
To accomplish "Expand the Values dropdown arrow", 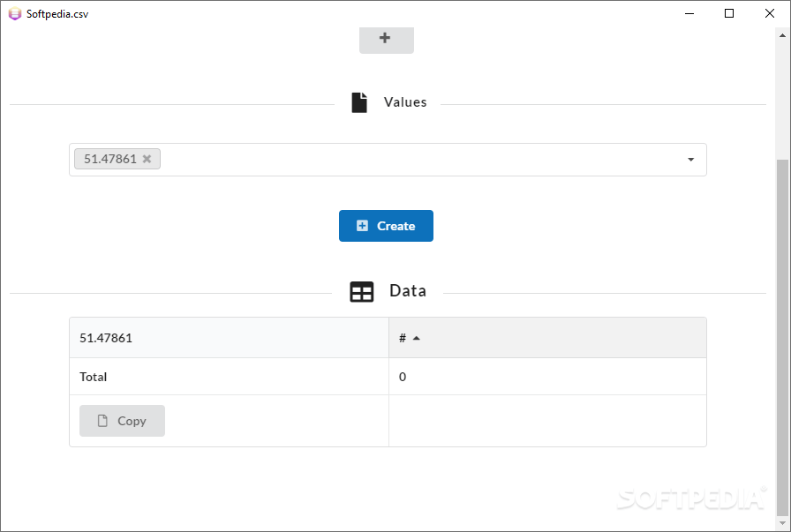I will point(690,160).
